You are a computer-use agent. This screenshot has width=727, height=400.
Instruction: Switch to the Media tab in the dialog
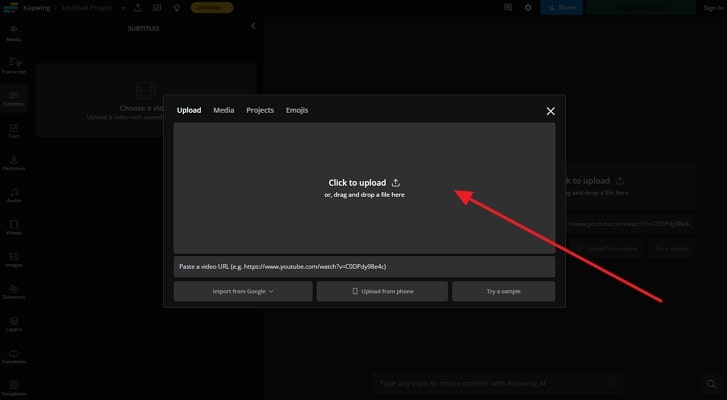tap(223, 110)
